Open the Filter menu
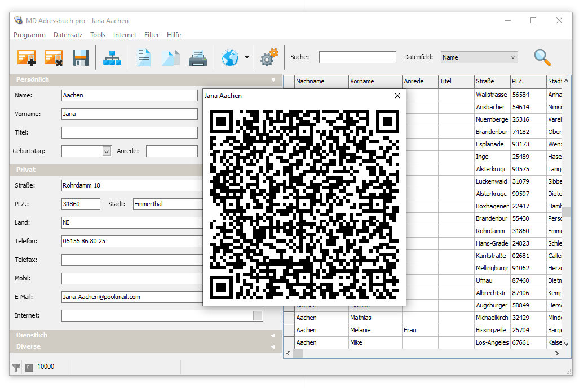Image resolution: width=588 pixels, height=388 pixels. (x=152, y=34)
